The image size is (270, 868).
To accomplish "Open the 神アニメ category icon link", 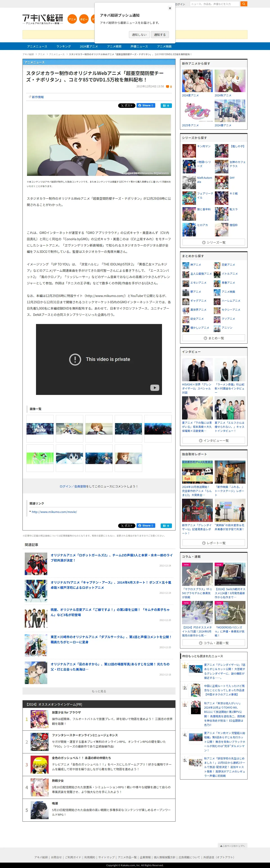I will pyautogui.click(x=186, y=265).
